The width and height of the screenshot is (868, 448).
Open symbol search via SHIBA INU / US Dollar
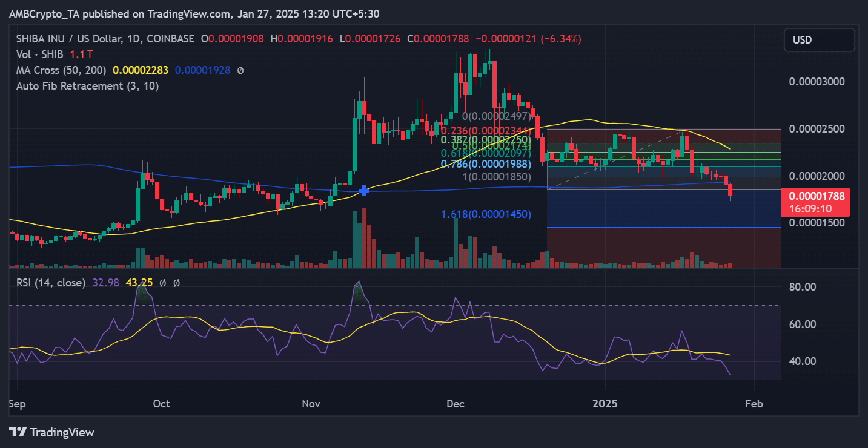click(68, 38)
